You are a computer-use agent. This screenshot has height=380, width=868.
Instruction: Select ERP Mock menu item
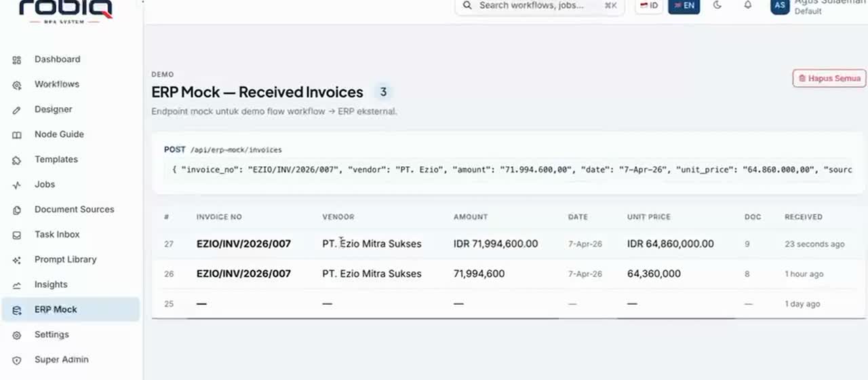click(71, 309)
